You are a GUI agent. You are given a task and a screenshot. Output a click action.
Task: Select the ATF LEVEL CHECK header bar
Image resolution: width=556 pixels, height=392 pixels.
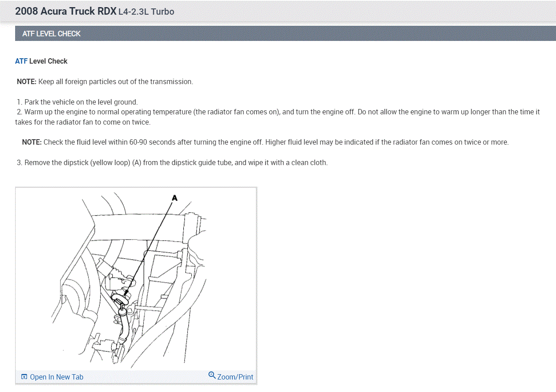point(285,33)
